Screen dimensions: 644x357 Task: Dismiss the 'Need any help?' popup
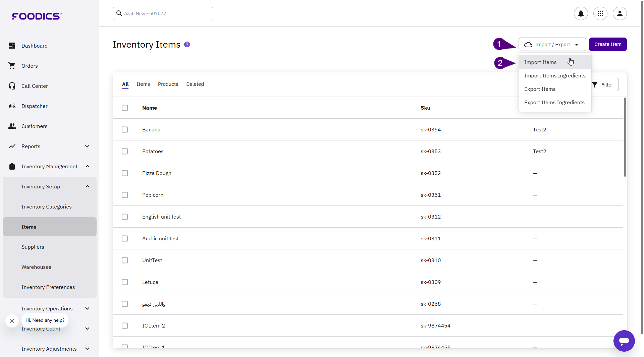pos(12,321)
